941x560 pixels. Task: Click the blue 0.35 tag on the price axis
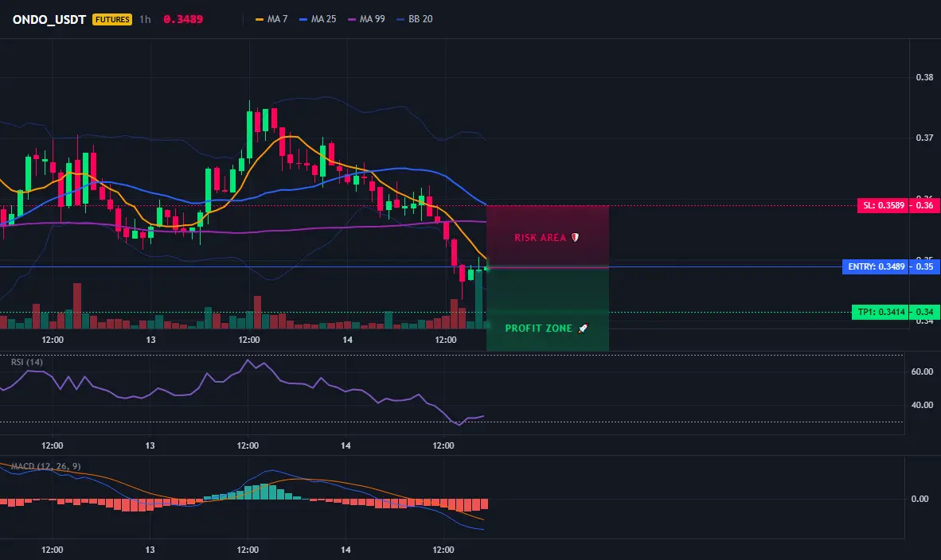[924, 266]
